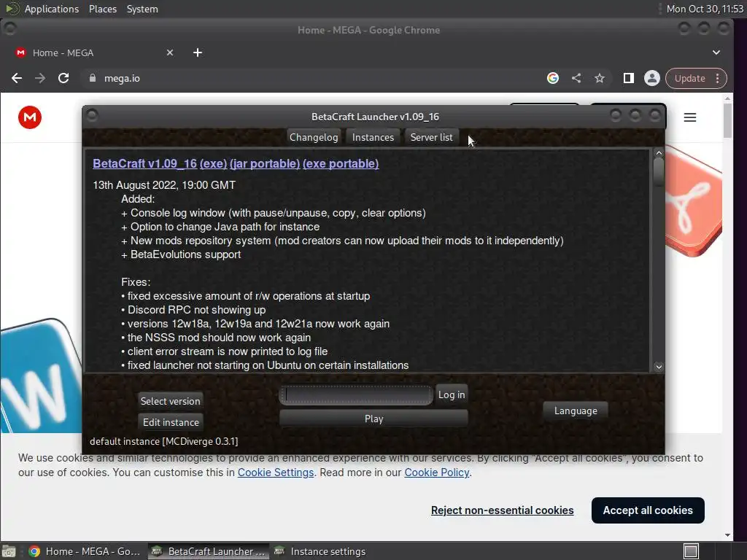747x560 pixels.
Task: Switch to BetaCraft Launcher taskbar item
Action: [208, 551]
